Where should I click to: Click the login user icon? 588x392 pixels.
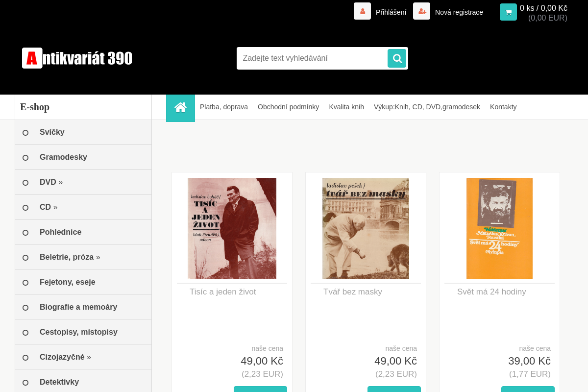click(362, 11)
